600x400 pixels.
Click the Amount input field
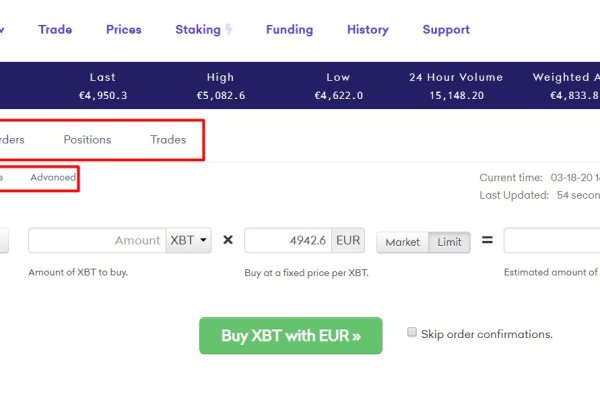[x=97, y=241]
